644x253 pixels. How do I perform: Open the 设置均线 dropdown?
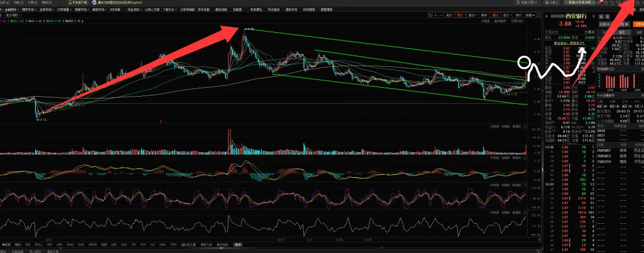518,21
